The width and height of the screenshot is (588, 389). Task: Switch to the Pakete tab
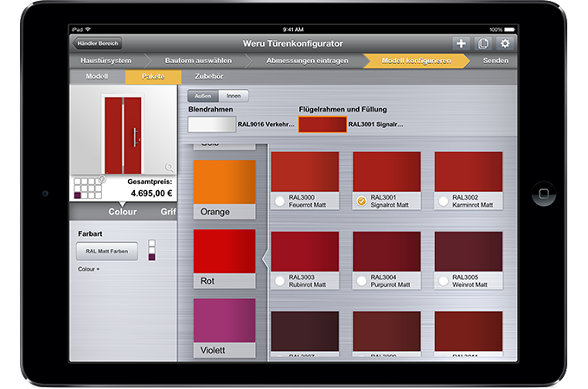(x=153, y=76)
